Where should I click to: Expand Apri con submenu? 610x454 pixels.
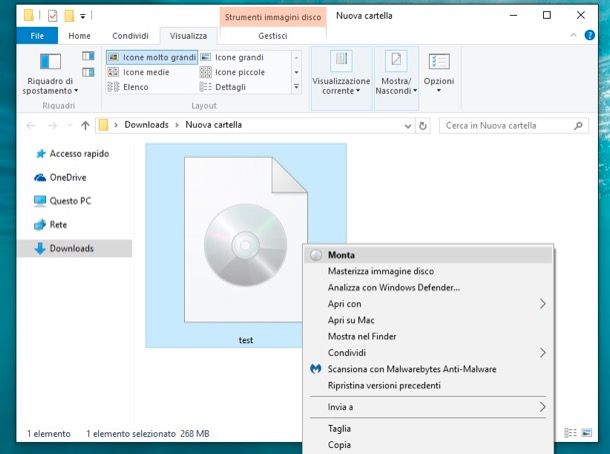[428, 304]
